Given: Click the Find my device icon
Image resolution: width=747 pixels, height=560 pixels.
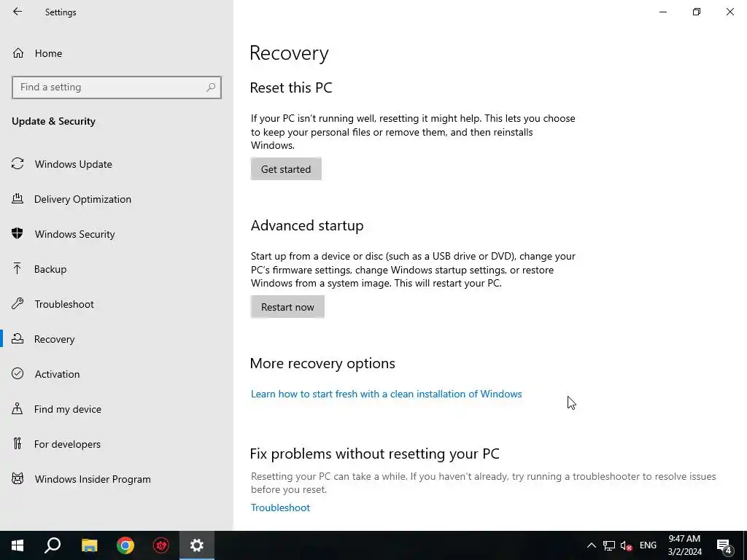Looking at the screenshot, I should 18,408.
